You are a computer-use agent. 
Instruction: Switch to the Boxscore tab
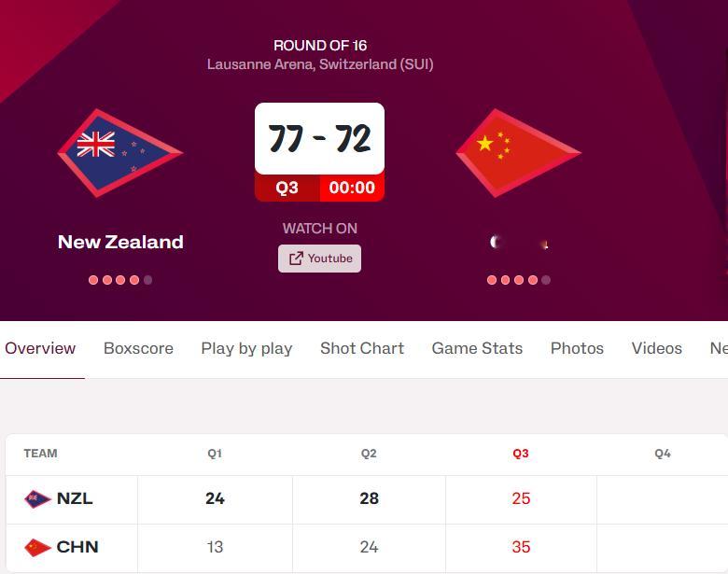pos(138,348)
